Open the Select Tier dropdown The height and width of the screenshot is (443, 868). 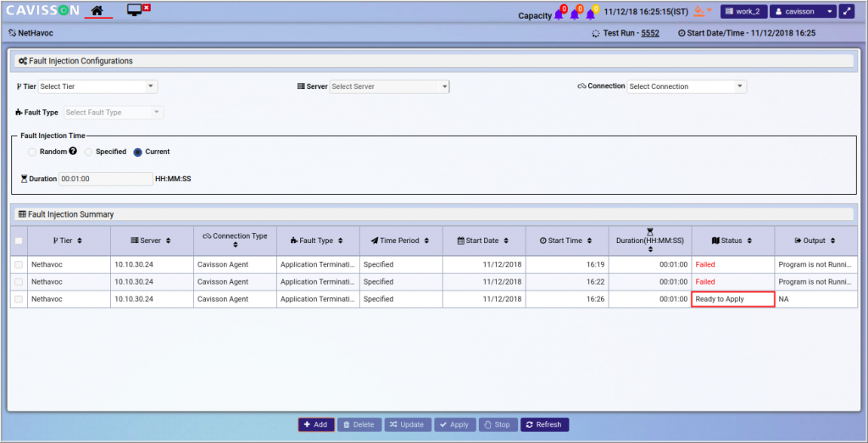(98, 87)
